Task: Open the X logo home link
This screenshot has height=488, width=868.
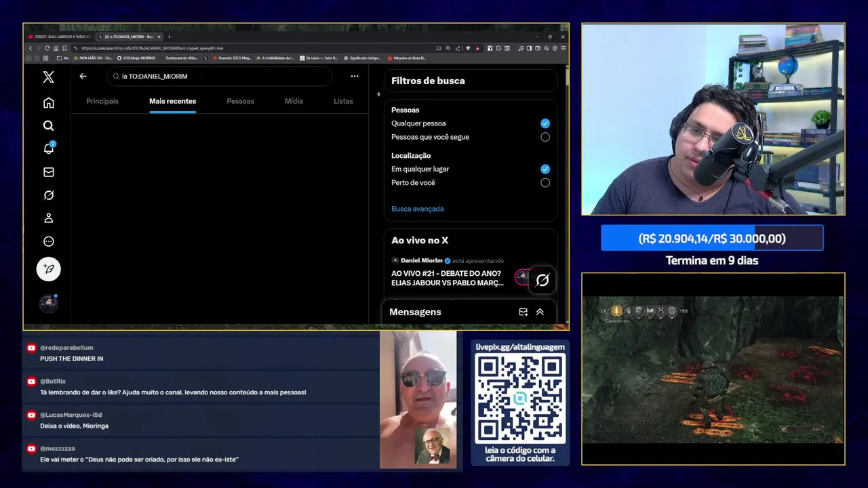Action: (x=48, y=77)
